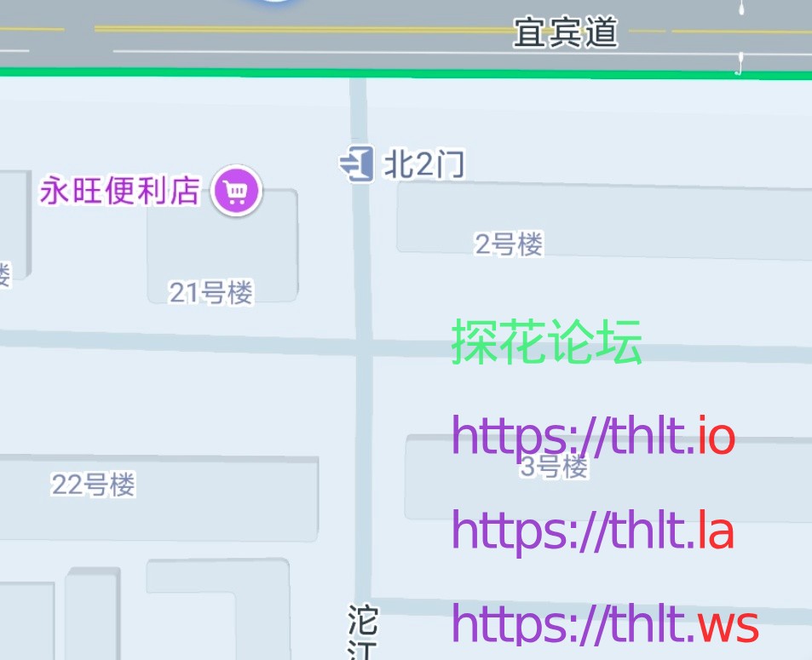The width and height of the screenshot is (812, 660).
Task: Open the convenience store purple marker
Action: 236,191
